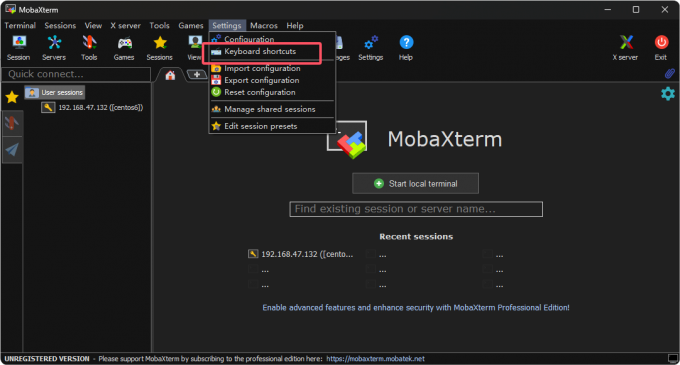Image resolution: width=680 pixels, height=365 pixels.
Task: Select the star Sessions sidebar tab
Action: (x=12, y=97)
